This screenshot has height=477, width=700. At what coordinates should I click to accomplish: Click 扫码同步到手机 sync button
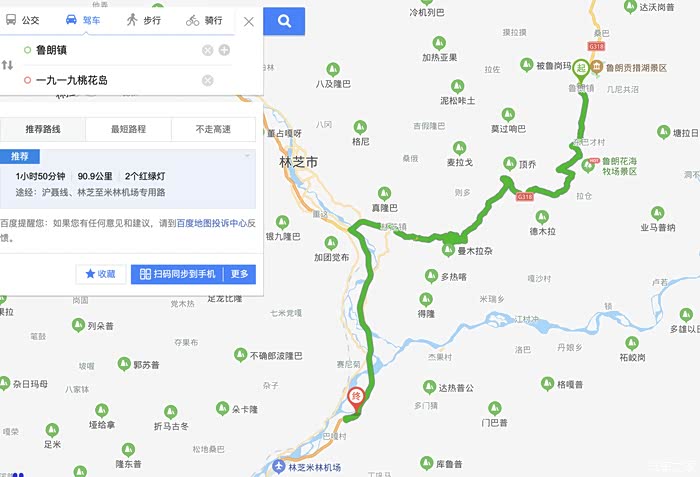tap(177, 274)
